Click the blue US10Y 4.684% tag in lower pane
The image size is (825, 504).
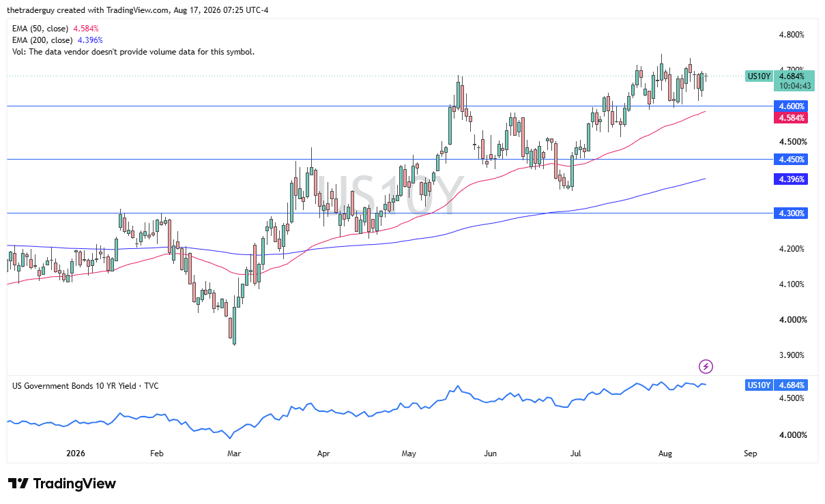[777, 385]
